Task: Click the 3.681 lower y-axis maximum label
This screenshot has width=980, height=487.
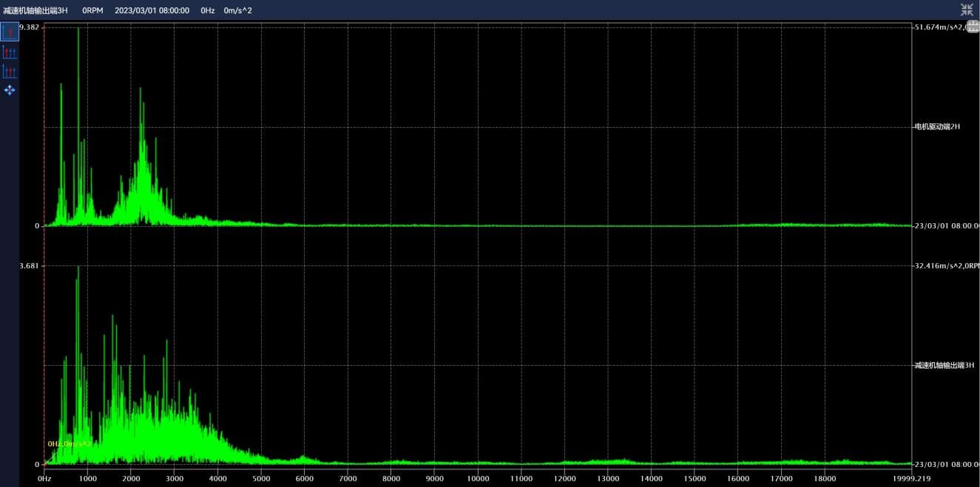Action: [x=30, y=265]
